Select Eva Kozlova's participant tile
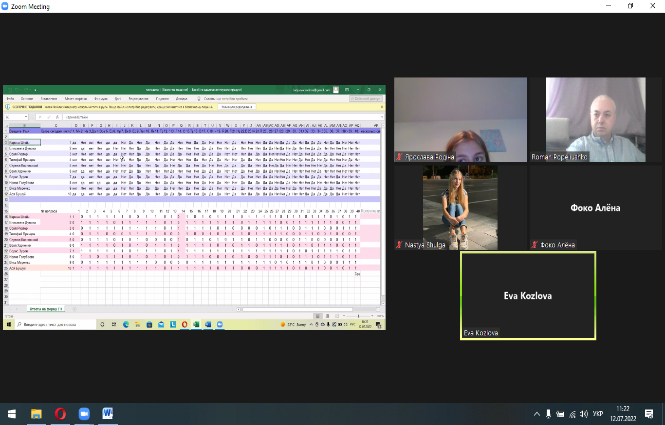 pos(527,295)
